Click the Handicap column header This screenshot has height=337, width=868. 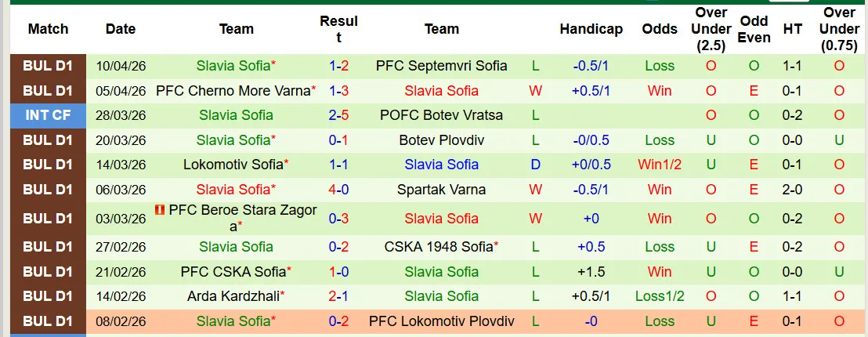coord(591,29)
